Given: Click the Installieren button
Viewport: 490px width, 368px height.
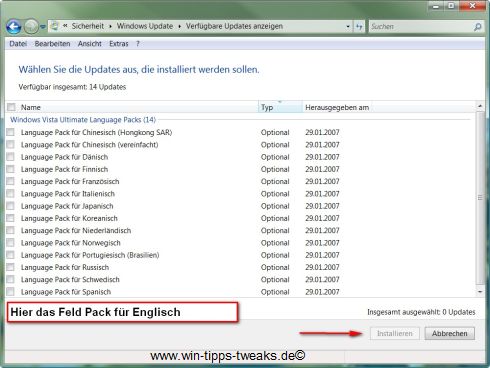Looking at the screenshot, I should coord(395,333).
